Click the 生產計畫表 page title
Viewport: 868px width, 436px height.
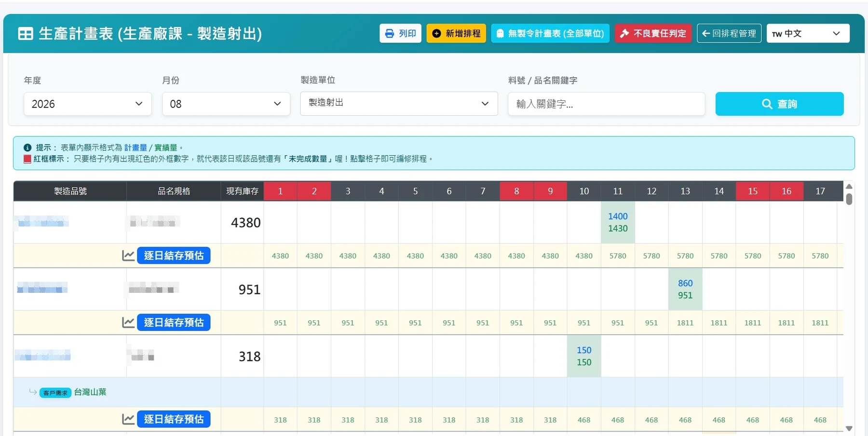tap(150, 33)
